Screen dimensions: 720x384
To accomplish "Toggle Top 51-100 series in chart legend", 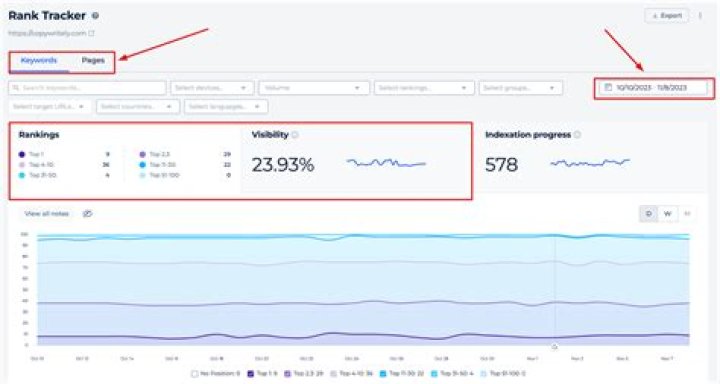I will tap(503, 374).
